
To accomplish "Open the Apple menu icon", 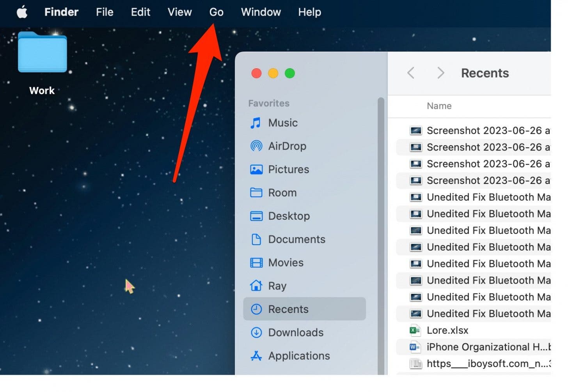I will [x=22, y=12].
